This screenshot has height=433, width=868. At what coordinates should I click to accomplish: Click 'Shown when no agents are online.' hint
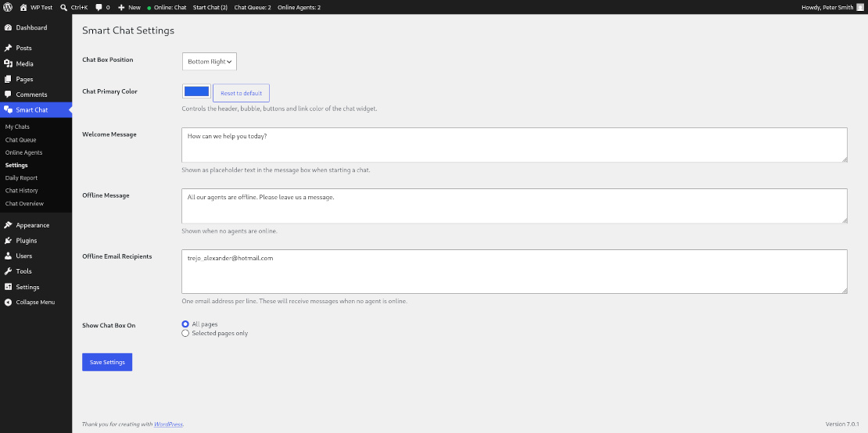coord(229,231)
